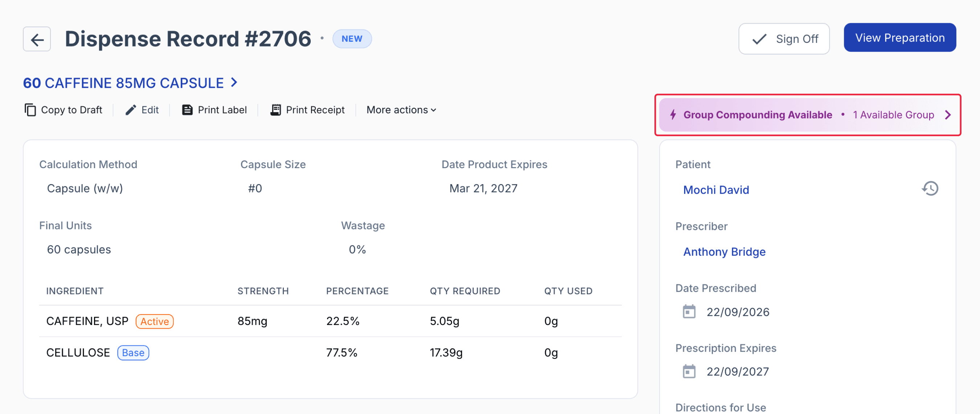Click the NEW status badge
Viewport: 980px width, 414px height.
352,39
